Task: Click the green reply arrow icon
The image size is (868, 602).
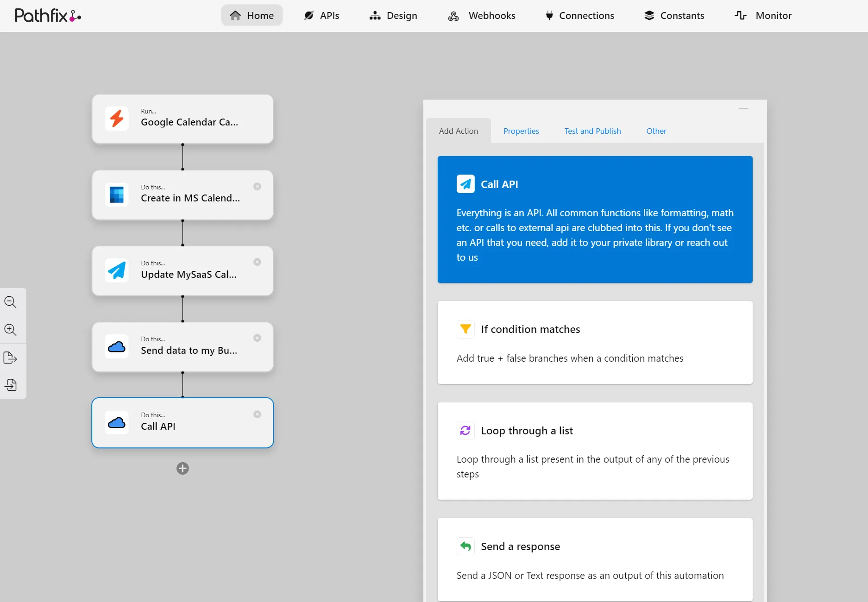Action: pyautogui.click(x=465, y=546)
